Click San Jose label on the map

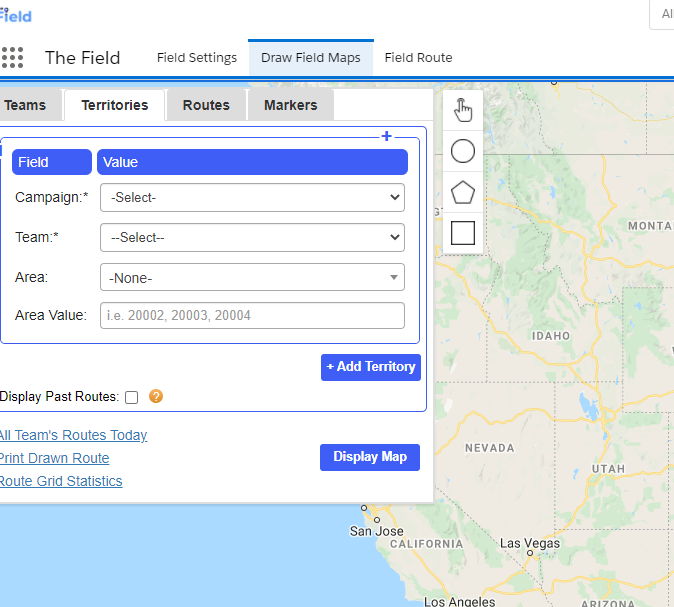click(377, 531)
